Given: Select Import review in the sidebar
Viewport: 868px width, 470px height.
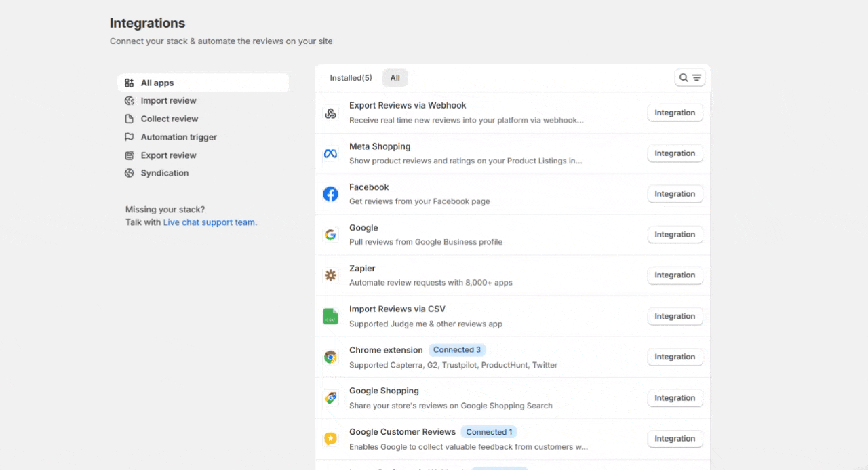Looking at the screenshot, I should [168, 101].
